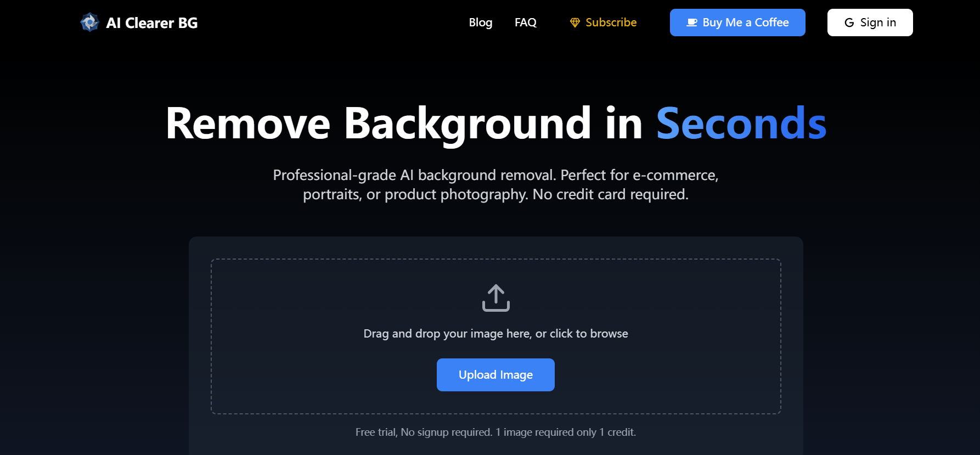Open the Blog page

[480, 23]
